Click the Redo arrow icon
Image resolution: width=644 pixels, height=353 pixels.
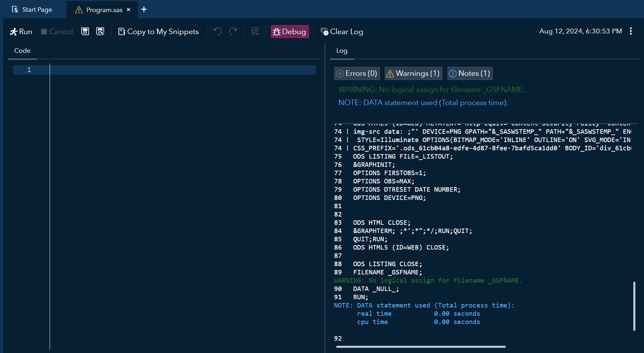pos(233,31)
